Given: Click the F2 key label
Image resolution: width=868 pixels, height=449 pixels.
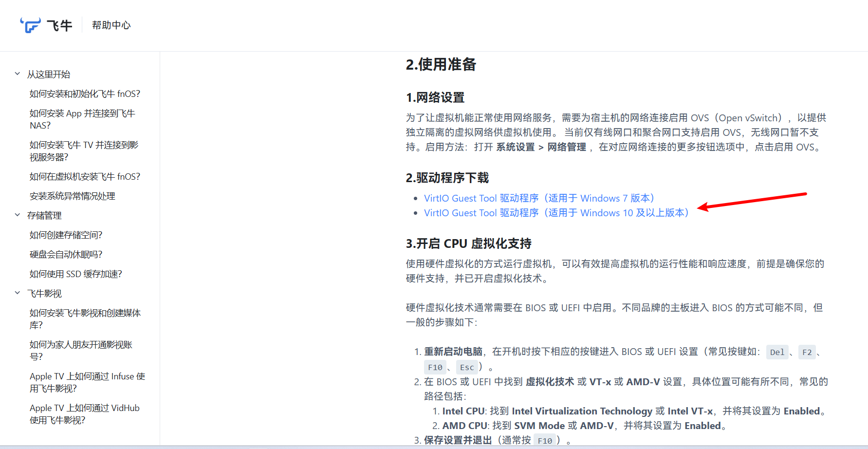Looking at the screenshot, I should click(807, 352).
